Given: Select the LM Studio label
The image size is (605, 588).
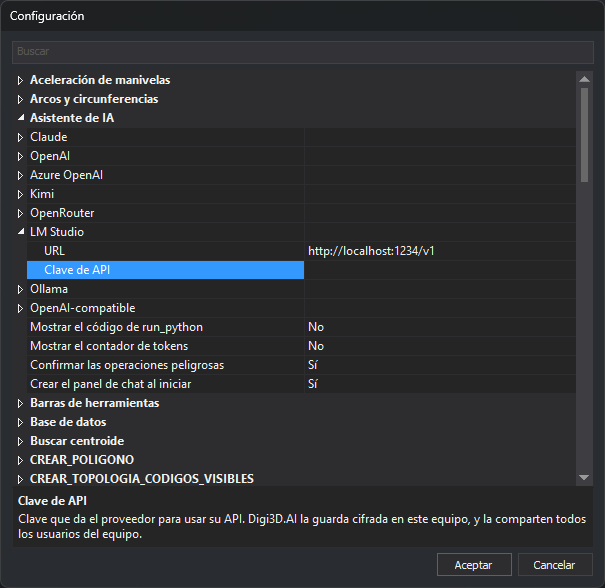Looking at the screenshot, I should (x=57, y=231).
